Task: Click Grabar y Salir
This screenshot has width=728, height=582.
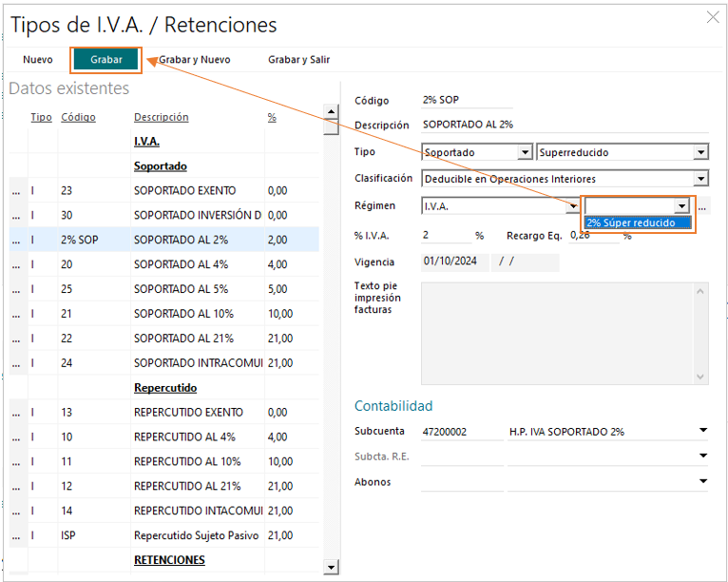Action: click(x=298, y=60)
